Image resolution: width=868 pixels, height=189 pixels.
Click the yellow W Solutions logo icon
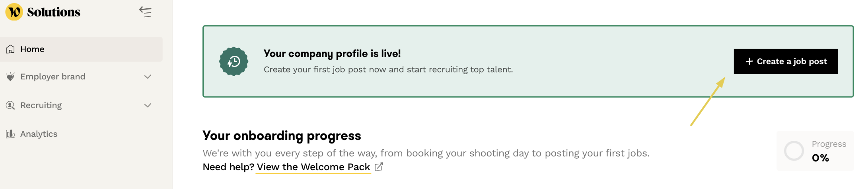pos(14,12)
